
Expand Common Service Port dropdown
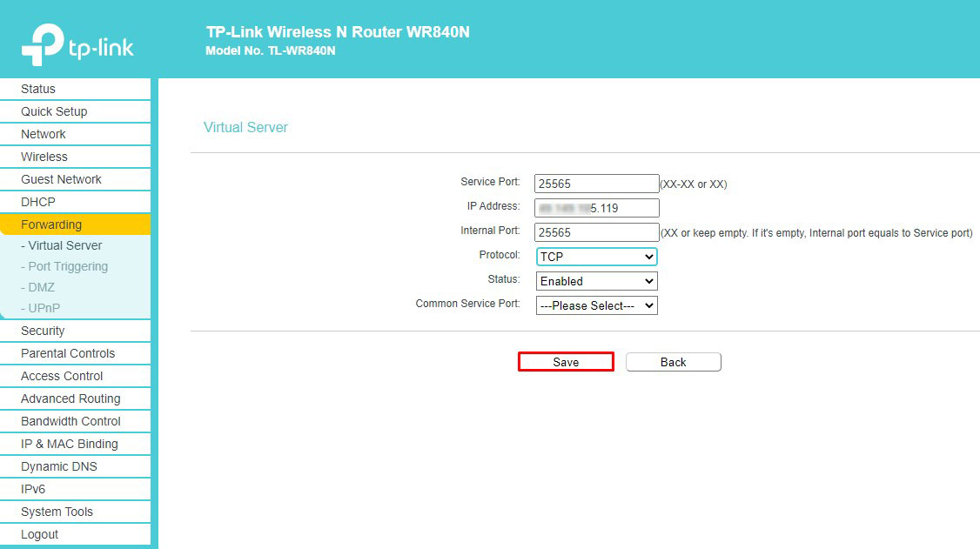pyautogui.click(x=597, y=305)
